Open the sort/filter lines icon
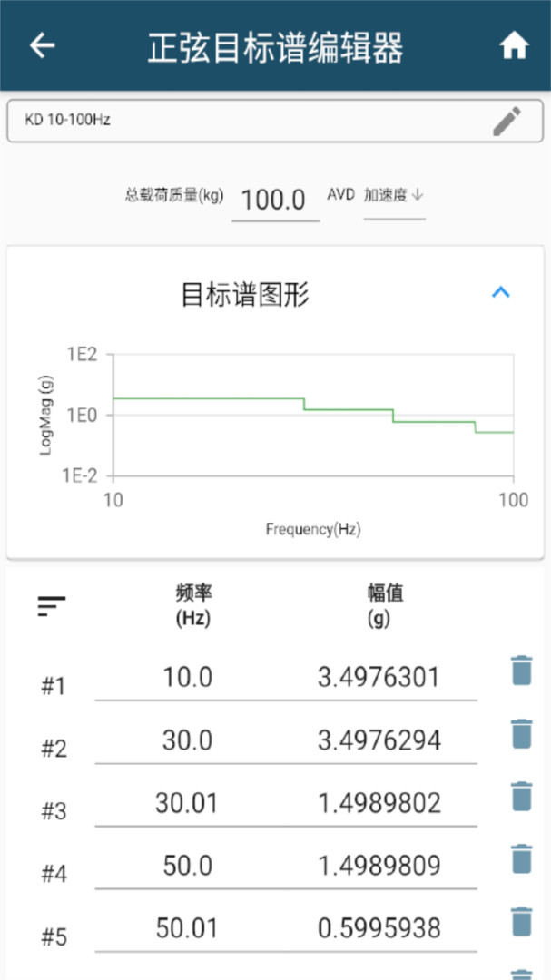 tap(51, 606)
